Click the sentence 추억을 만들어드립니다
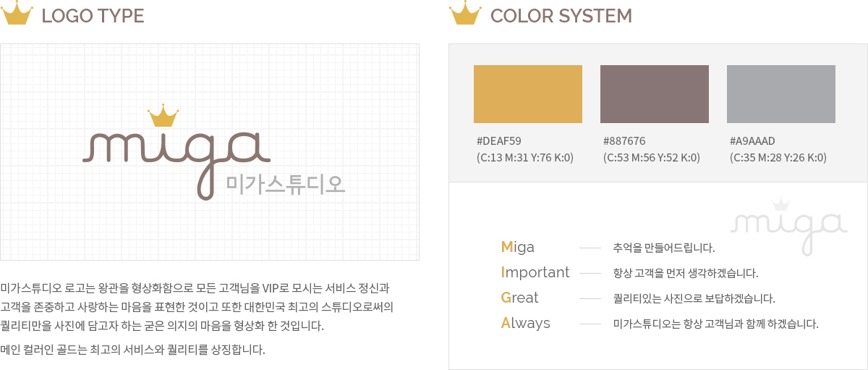 pyautogui.click(x=664, y=248)
